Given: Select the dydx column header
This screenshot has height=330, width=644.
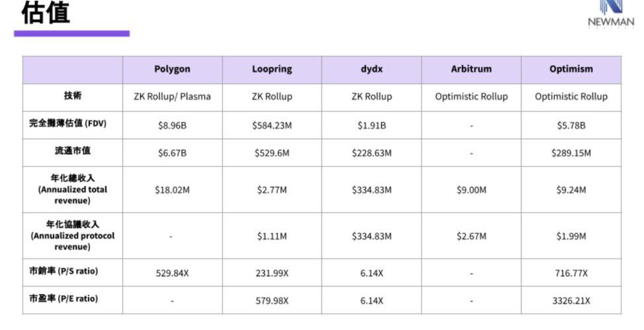Looking at the screenshot, I should click(371, 69).
